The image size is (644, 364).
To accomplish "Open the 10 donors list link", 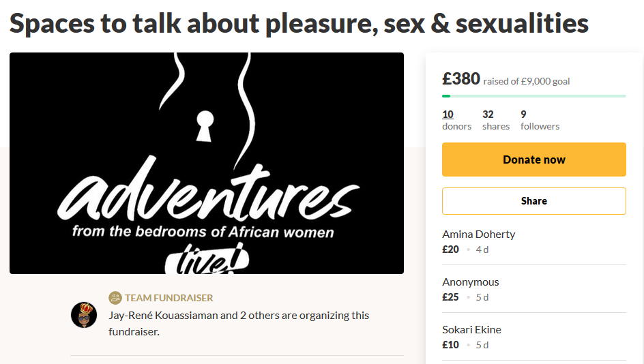I will [456, 120].
